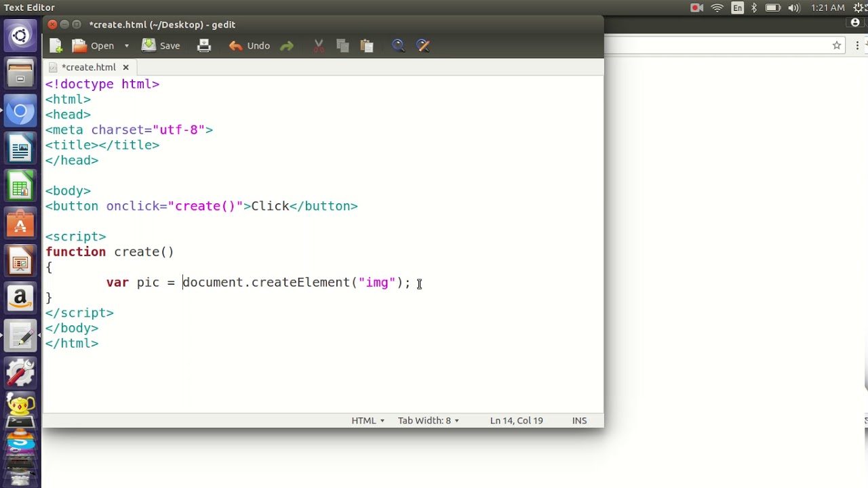This screenshot has height=488, width=868.
Task: Click the screen recording indicator
Action: click(x=696, y=8)
